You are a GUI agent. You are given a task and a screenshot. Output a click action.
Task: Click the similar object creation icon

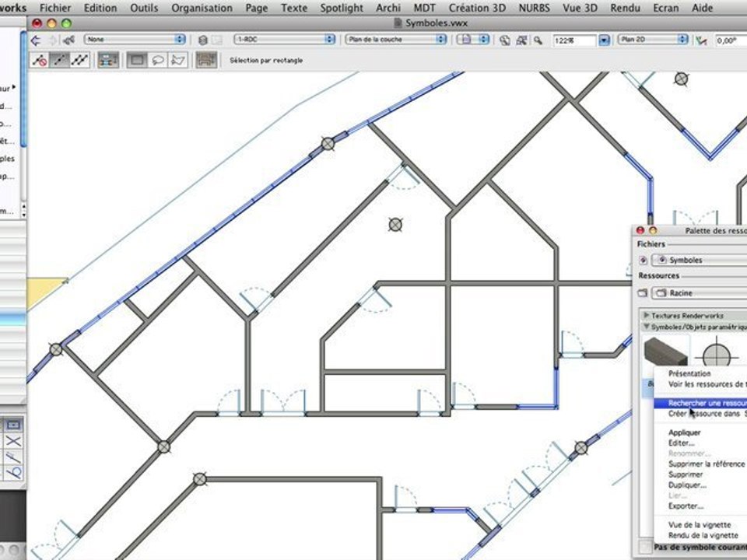pos(206,61)
